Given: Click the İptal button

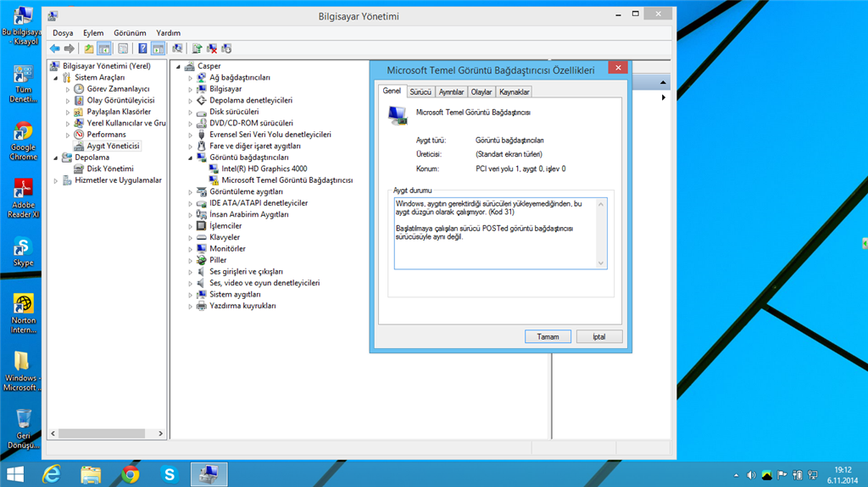Looking at the screenshot, I should click(599, 336).
